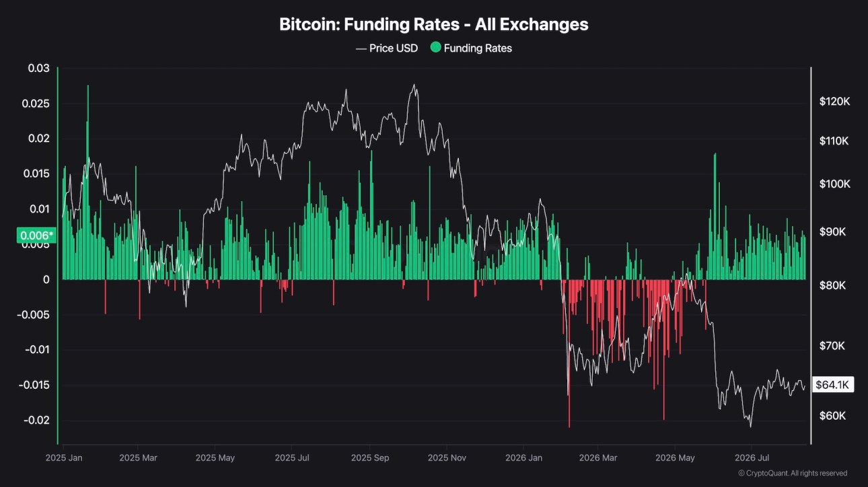Click the 2026 May date axis marker
868x487 pixels.
[x=676, y=457]
